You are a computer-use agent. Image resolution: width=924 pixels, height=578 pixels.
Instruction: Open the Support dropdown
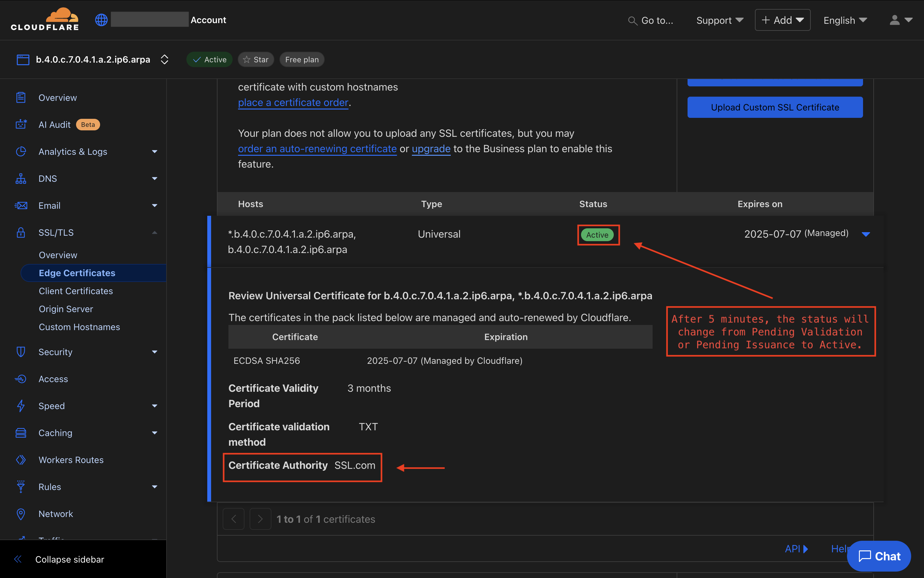(720, 20)
